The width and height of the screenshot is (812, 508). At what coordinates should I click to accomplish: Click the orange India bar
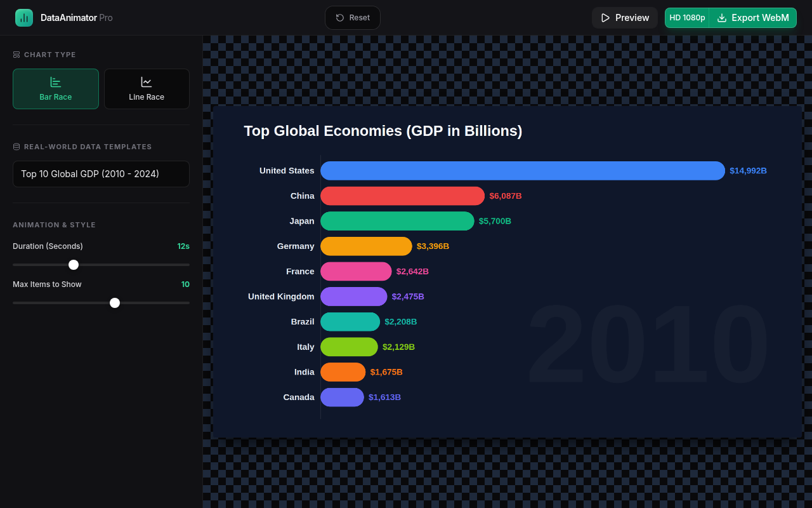343,372
